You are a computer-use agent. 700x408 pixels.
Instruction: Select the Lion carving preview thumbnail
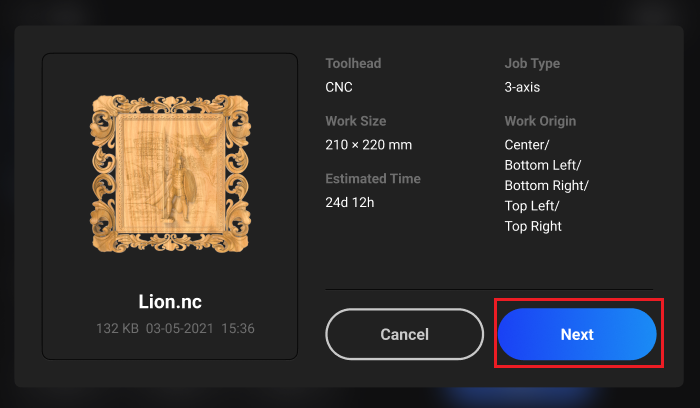point(170,173)
